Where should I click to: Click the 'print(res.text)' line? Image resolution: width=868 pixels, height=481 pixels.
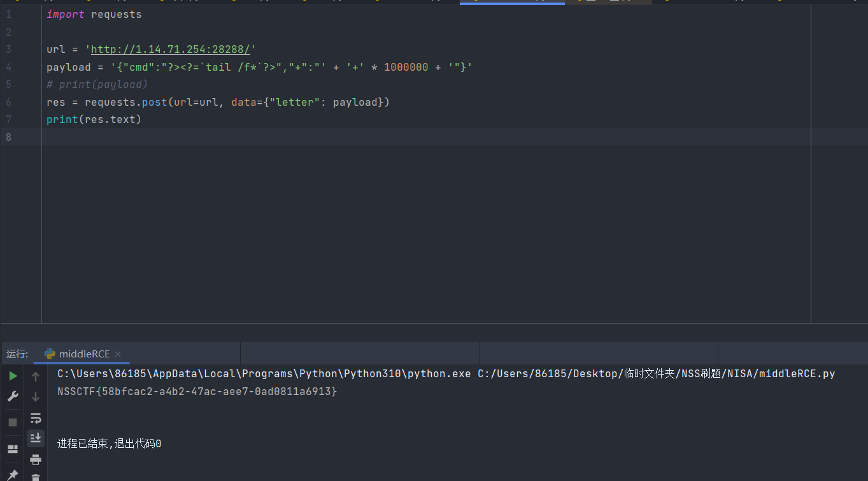pos(94,119)
